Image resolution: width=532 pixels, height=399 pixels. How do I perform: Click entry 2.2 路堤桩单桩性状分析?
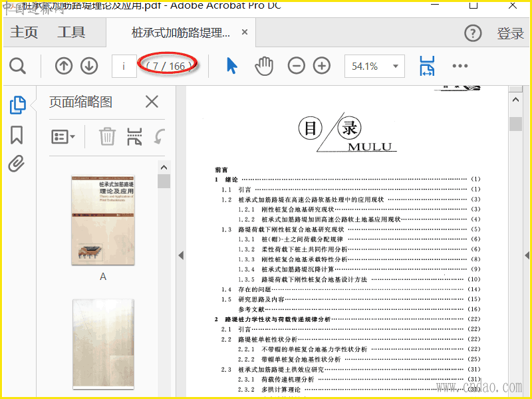[x=351, y=339]
